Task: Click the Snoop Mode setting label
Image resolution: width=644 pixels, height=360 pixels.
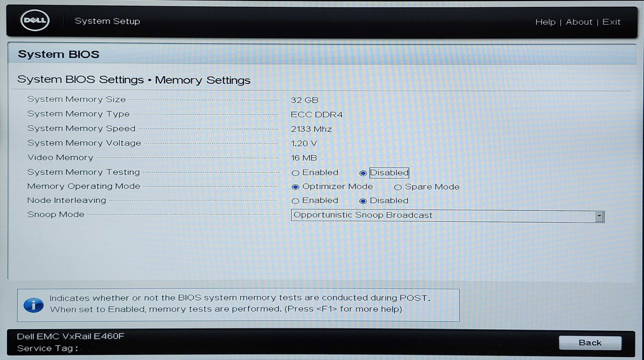Action: tap(56, 214)
